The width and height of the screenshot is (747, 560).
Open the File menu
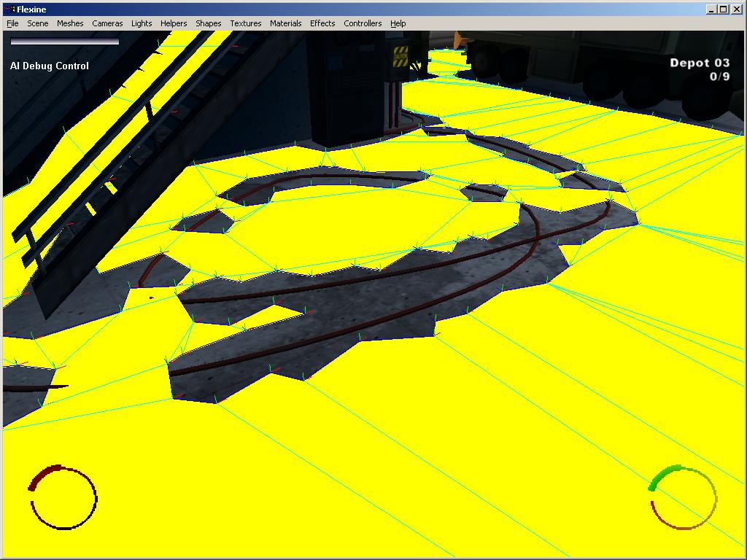pos(12,23)
